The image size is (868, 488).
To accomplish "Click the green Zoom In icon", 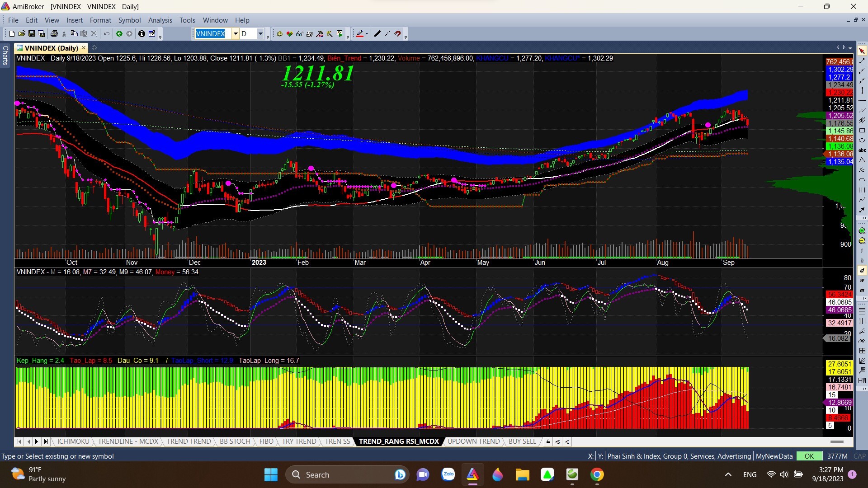I will 862,231.
